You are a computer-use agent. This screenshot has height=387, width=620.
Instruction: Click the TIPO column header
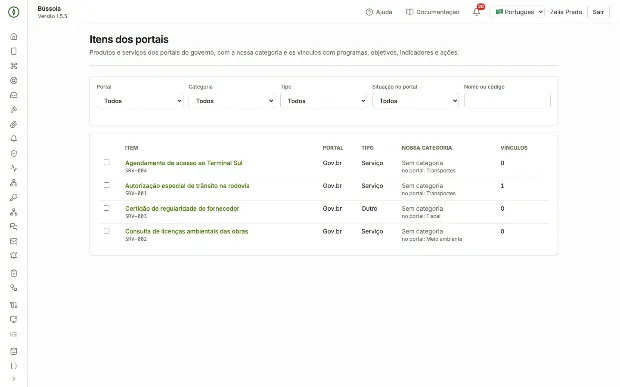point(367,148)
